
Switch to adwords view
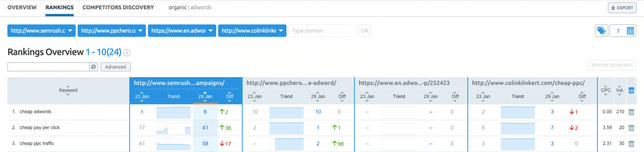(x=201, y=7)
